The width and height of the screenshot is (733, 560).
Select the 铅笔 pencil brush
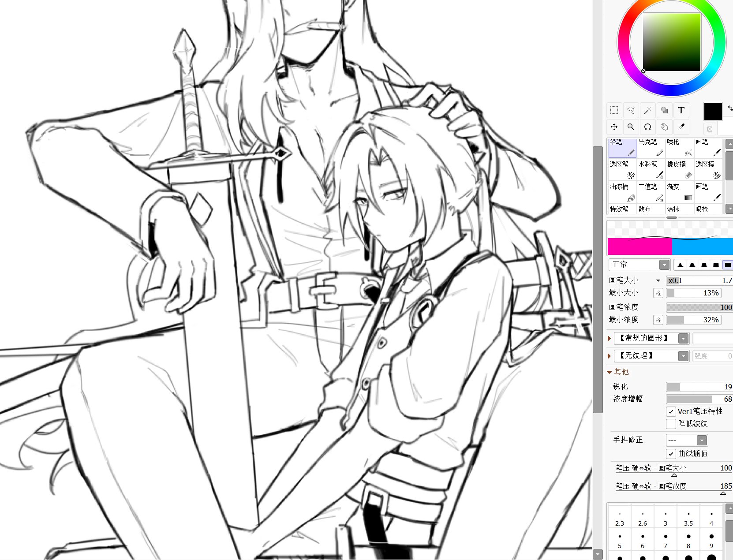pyautogui.click(x=622, y=148)
